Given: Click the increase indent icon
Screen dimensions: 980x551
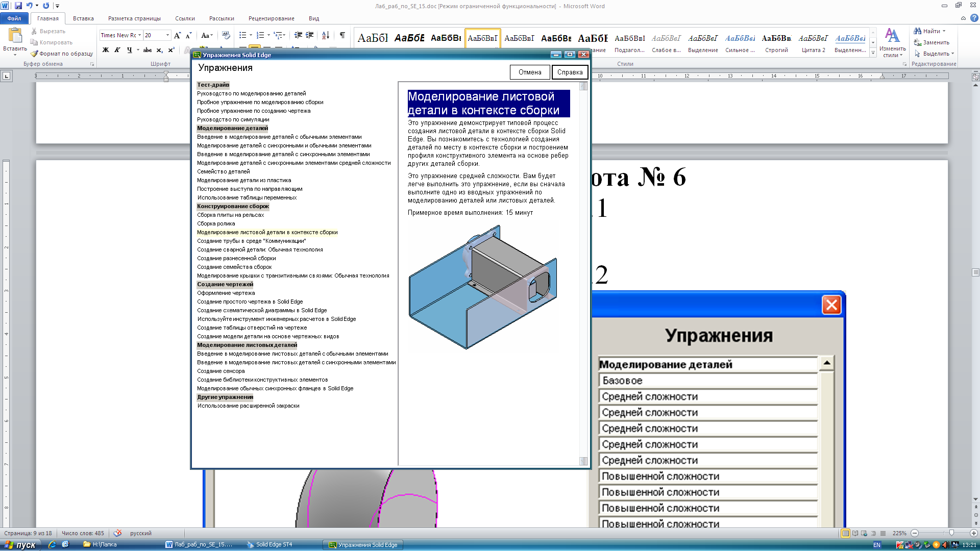Looking at the screenshot, I should click(310, 35).
